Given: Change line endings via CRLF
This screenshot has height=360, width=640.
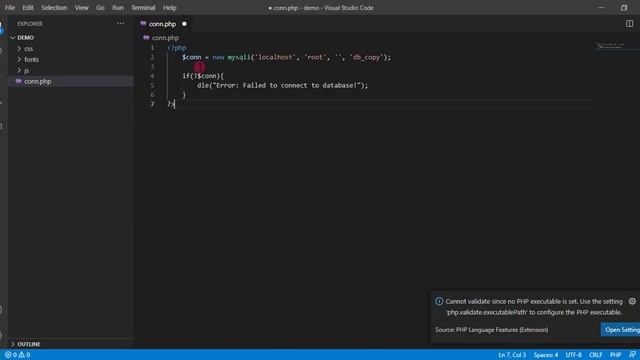Looking at the screenshot, I should click(x=595, y=355).
